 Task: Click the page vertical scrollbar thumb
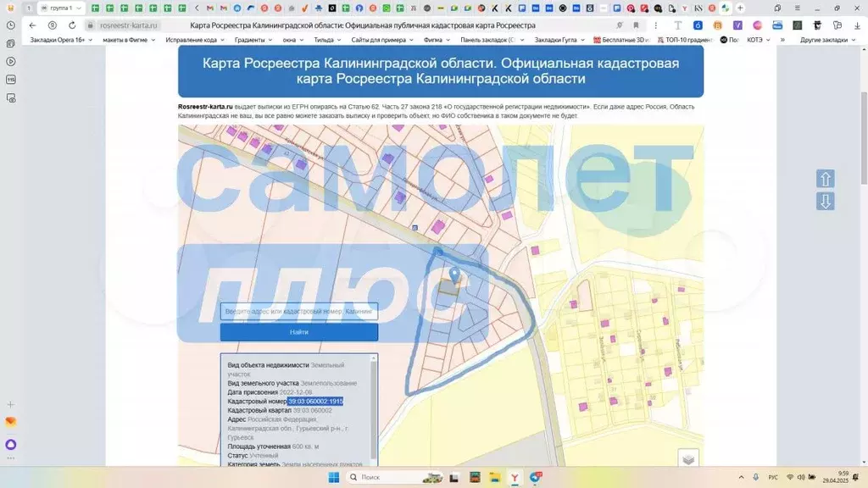864,138
